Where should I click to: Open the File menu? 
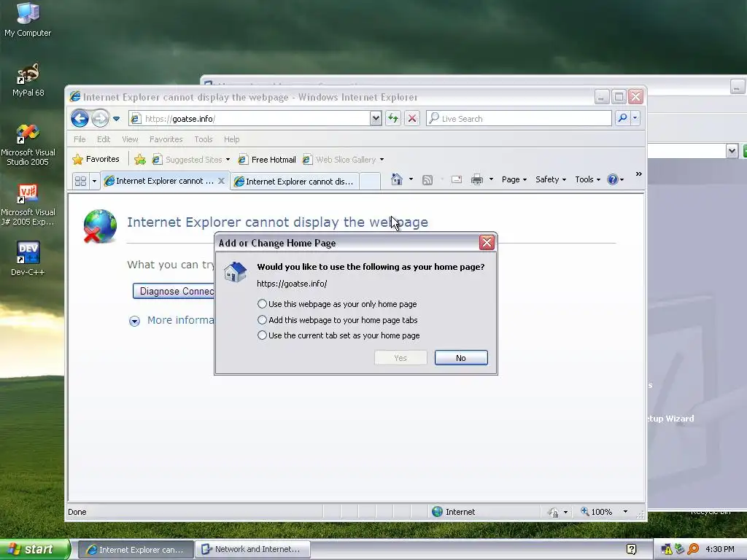tap(80, 139)
